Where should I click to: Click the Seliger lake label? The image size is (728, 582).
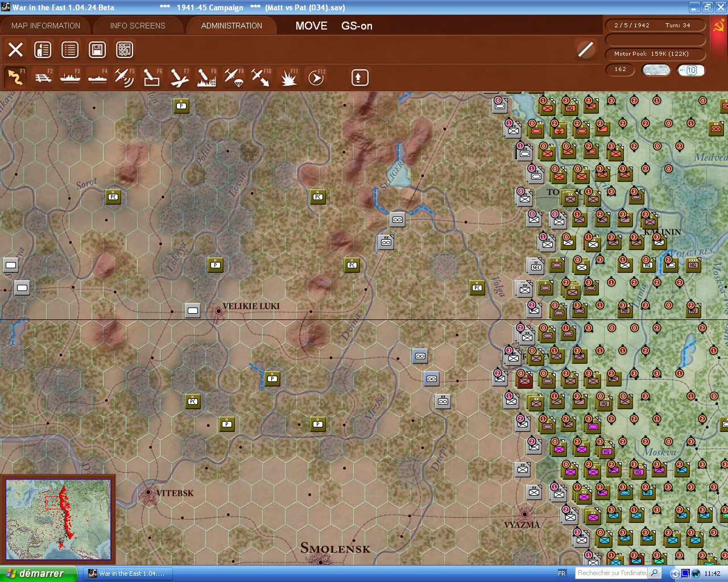tap(391, 175)
